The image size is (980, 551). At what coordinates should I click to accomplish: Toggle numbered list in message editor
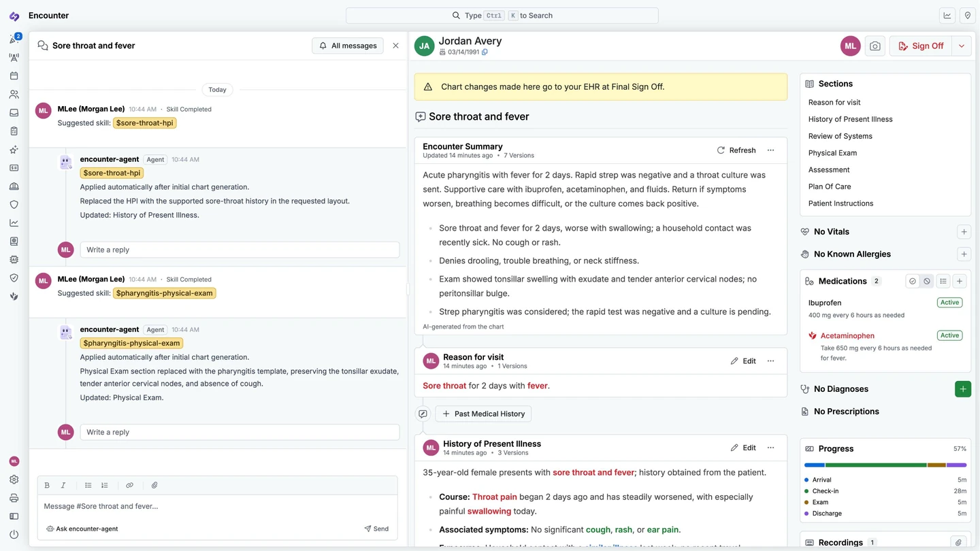[105, 485]
